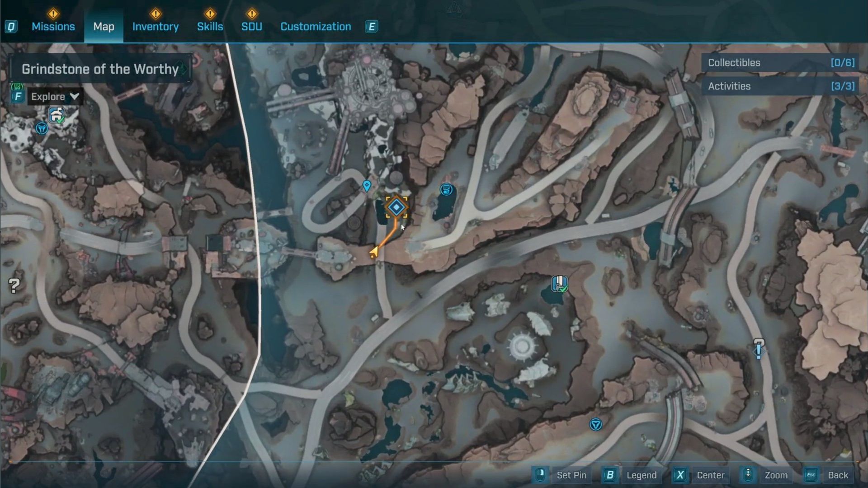The image size is (868, 488).
Task: Click the circular vault symbol near bottom
Action: 595,425
